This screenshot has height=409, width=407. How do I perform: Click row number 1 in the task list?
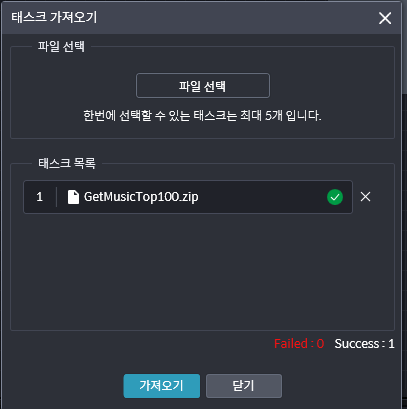coord(39,197)
